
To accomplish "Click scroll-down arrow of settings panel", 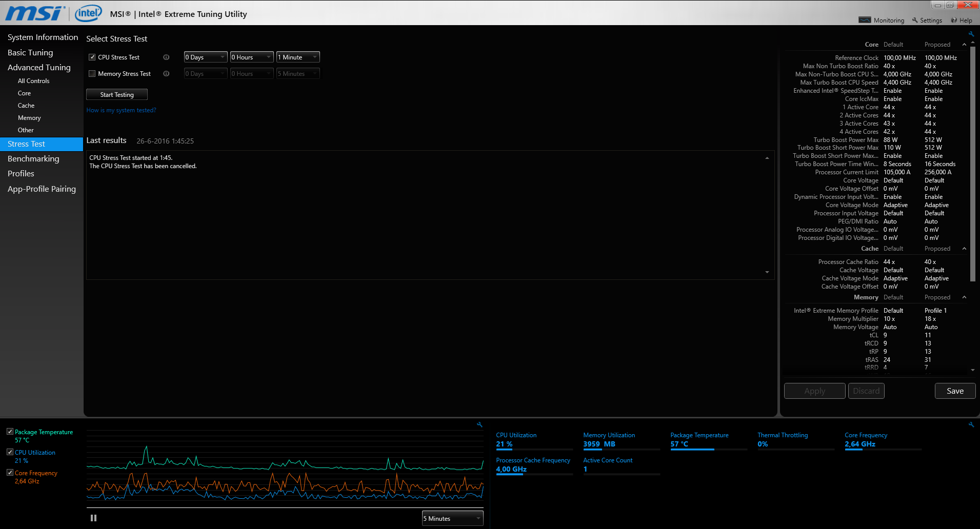I will click(x=973, y=370).
